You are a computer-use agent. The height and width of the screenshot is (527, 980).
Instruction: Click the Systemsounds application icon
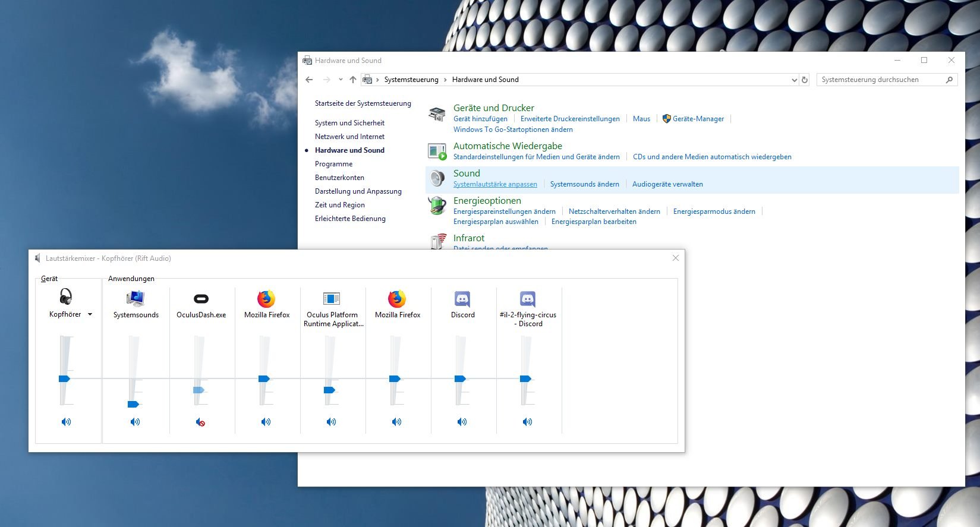(x=136, y=298)
